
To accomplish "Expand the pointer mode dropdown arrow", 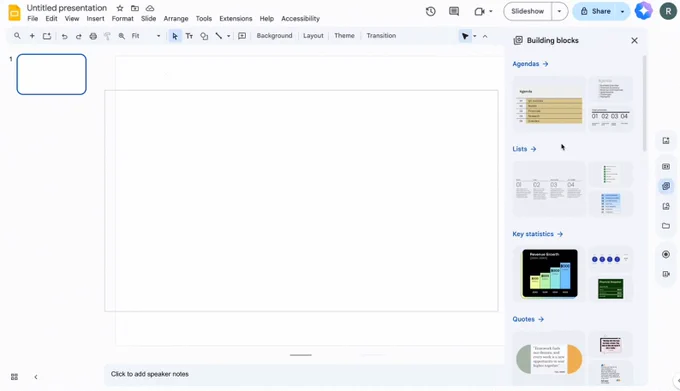I will pos(474,36).
